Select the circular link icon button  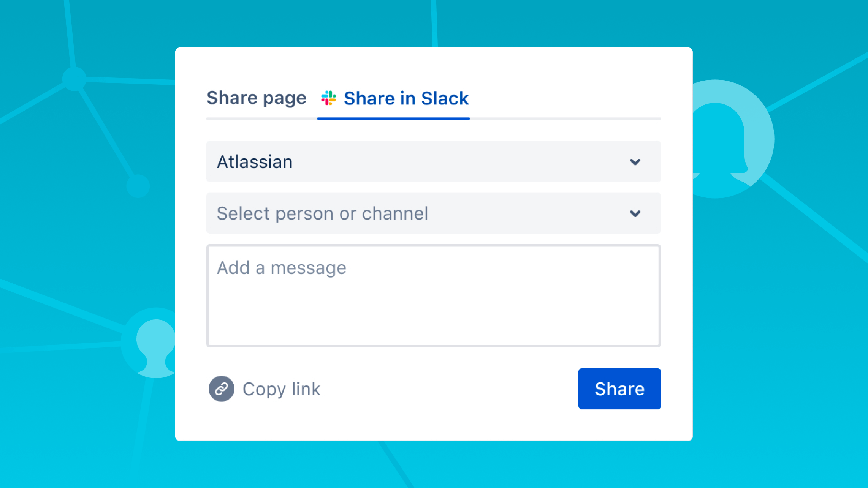pos(222,389)
